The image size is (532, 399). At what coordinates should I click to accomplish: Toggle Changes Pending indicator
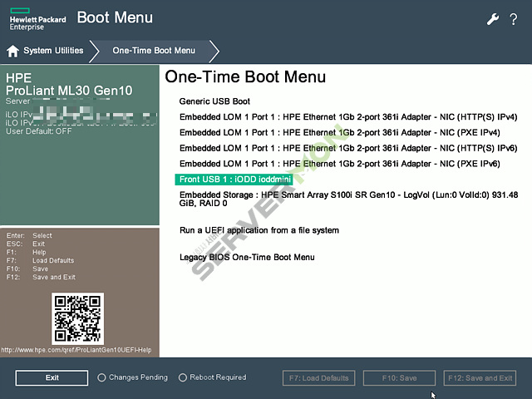[132, 377]
